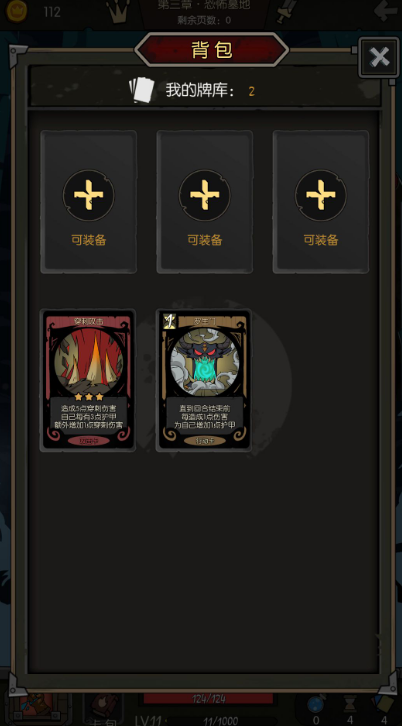Select the red spike attack card
Image resolution: width=402 pixels, height=726 pixels.
[x=88, y=380]
